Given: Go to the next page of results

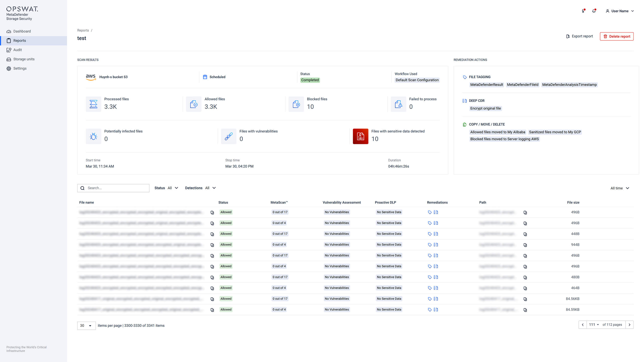Looking at the screenshot, I should pos(630,325).
